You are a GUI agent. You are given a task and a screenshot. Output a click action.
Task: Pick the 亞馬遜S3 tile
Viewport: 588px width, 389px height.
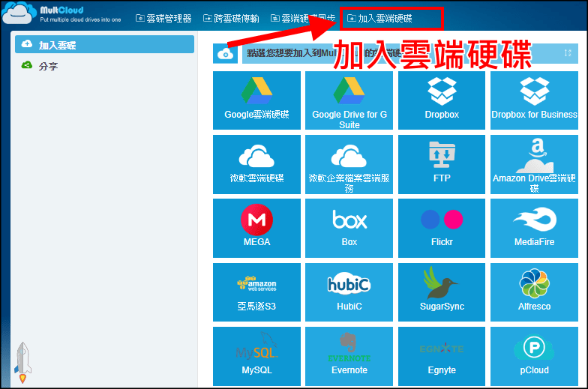tap(256, 292)
